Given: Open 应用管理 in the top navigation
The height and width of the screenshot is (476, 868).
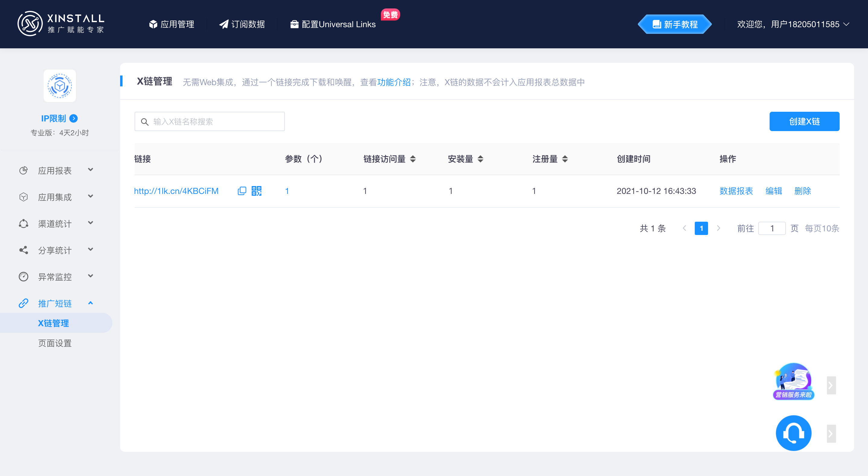Looking at the screenshot, I should click(x=171, y=24).
